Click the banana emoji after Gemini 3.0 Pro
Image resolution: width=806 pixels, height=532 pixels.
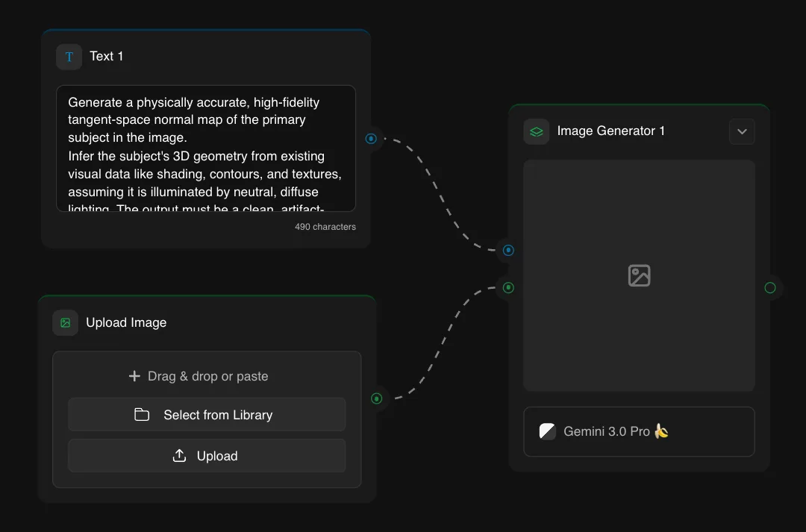click(x=663, y=431)
